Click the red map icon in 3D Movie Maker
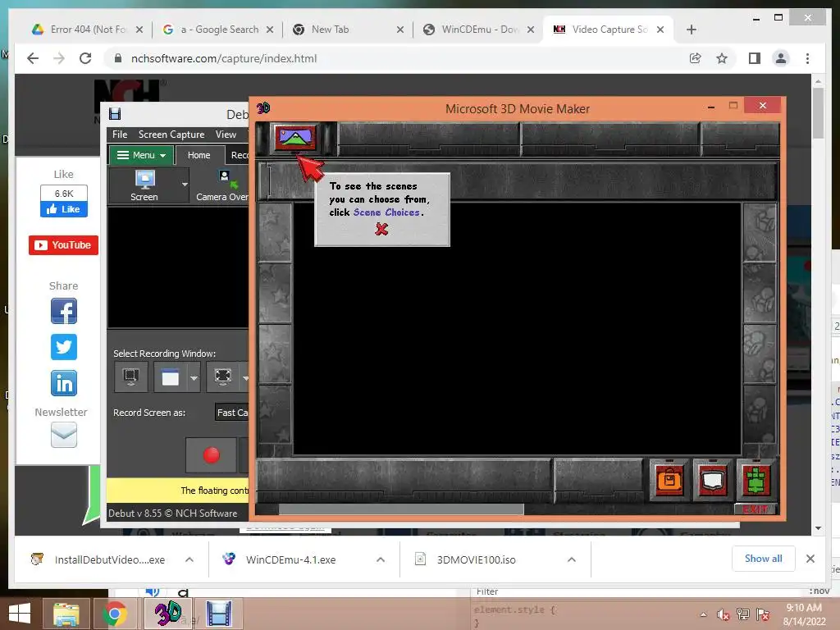This screenshot has height=630, width=840. pos(713,479)
